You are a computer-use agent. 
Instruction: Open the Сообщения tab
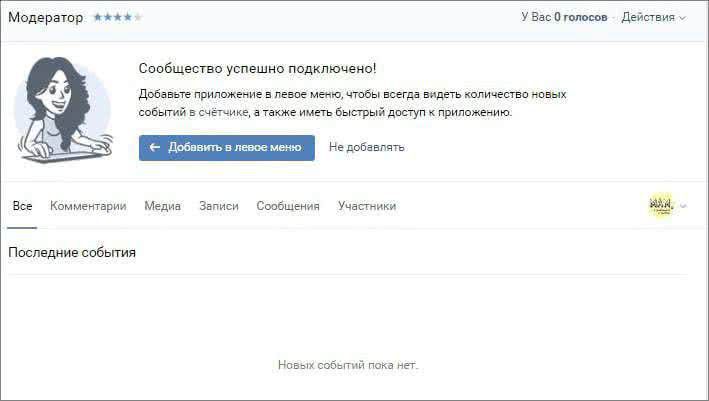287,206
